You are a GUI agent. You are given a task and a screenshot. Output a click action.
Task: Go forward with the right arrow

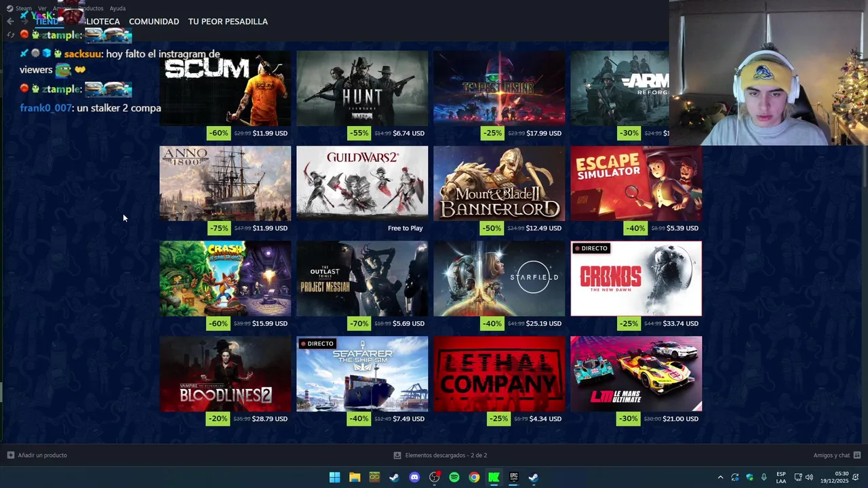24,22
